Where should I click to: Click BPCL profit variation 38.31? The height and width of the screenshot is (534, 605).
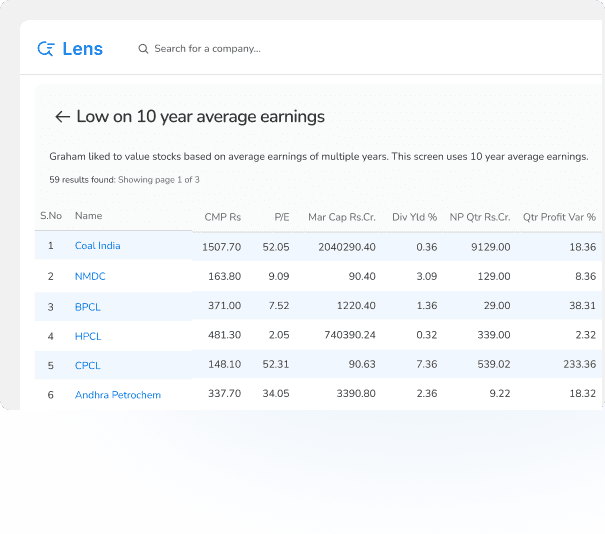[583, 306]
